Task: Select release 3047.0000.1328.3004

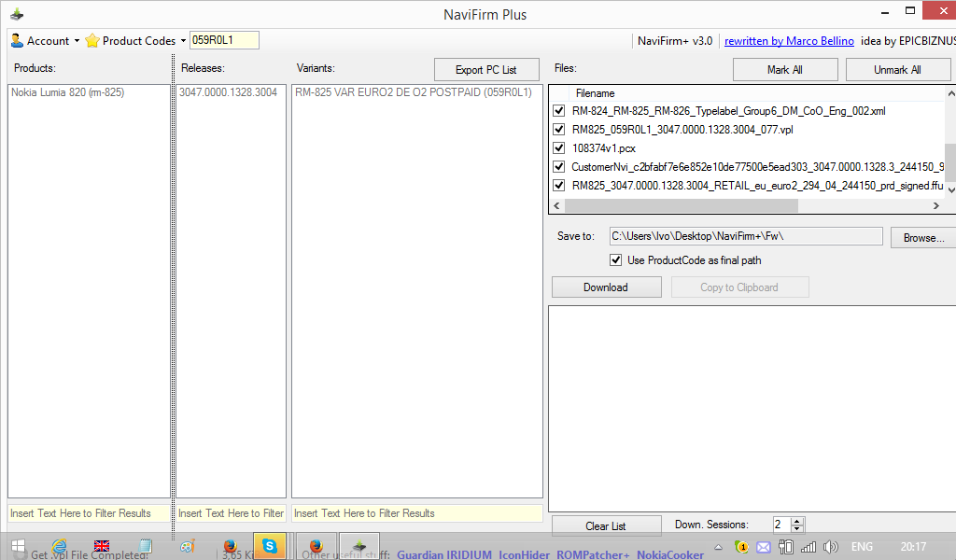Action: (x=228, y=92)
